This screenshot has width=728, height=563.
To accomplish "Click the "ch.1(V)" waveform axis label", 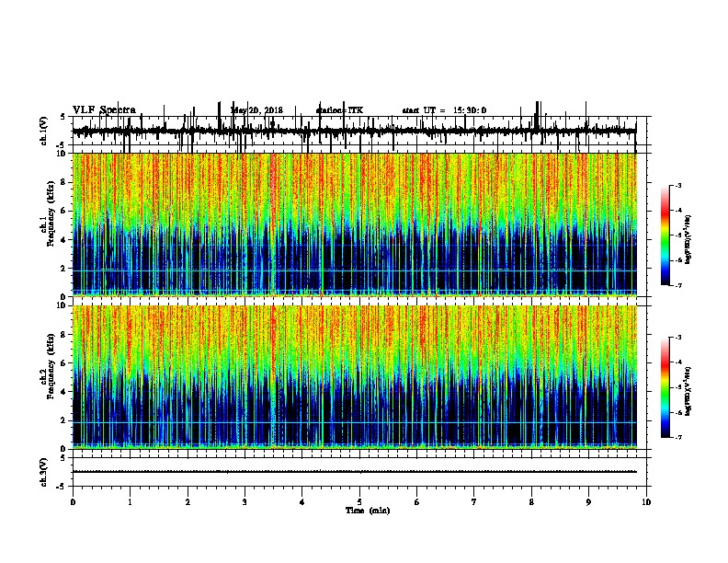I will (x=43, y=131).
